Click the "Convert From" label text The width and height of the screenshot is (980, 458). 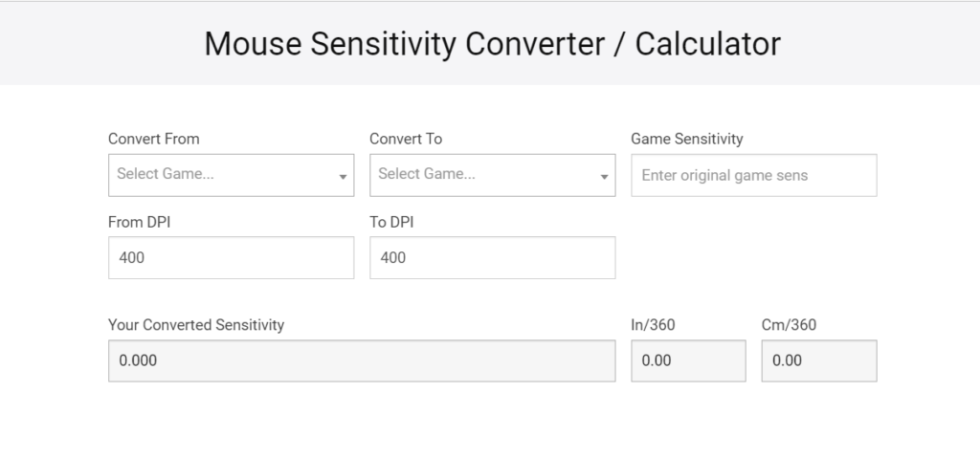point(154,139)
